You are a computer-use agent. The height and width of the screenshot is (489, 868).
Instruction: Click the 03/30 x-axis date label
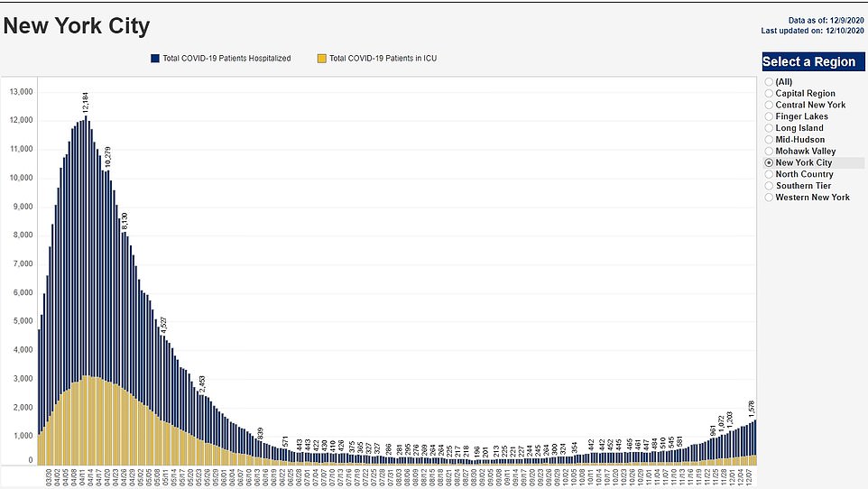tap(49, 478)
